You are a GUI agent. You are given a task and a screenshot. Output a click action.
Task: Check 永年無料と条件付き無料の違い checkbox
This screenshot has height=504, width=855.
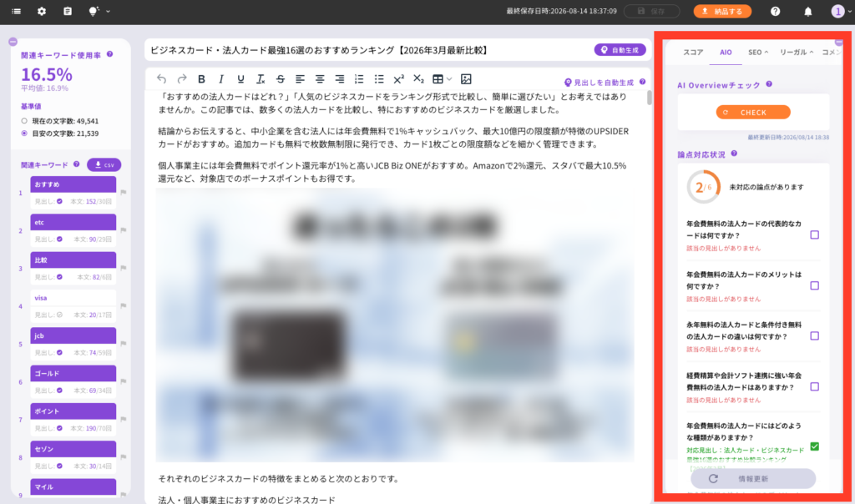815,335
